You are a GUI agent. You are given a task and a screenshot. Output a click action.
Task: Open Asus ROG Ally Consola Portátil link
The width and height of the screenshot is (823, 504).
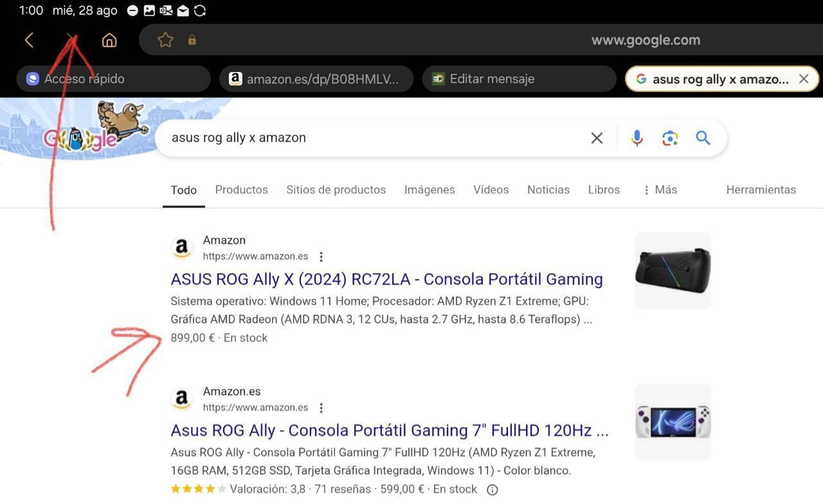click(389, 430)
